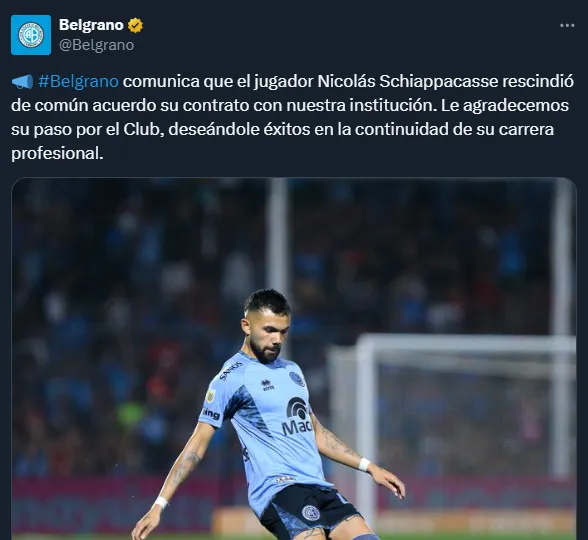This screenshot has width=588, height=540.
Task: Click the gold verified badge
Action: click(x=135, y=26)
